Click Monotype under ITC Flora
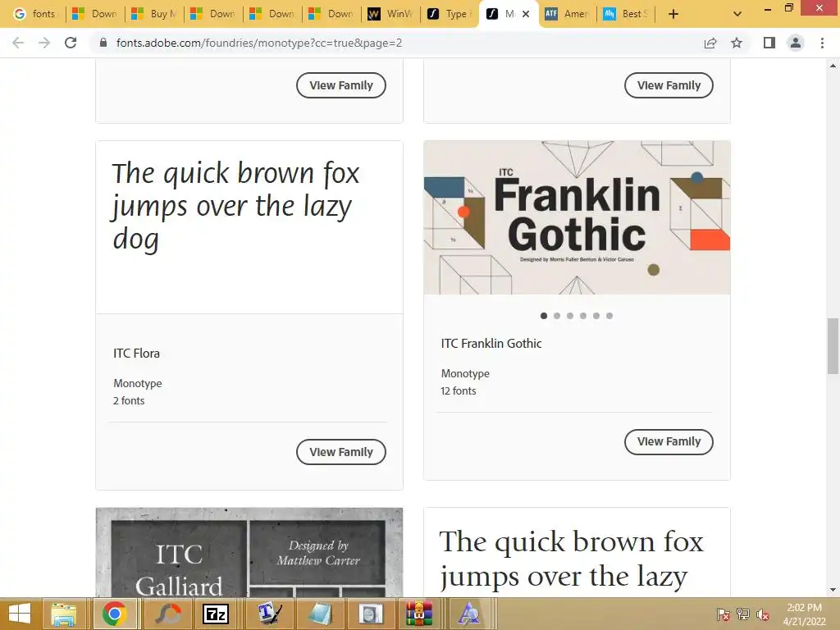The width and height of the screenshot is (840, 630). (138, 384)
